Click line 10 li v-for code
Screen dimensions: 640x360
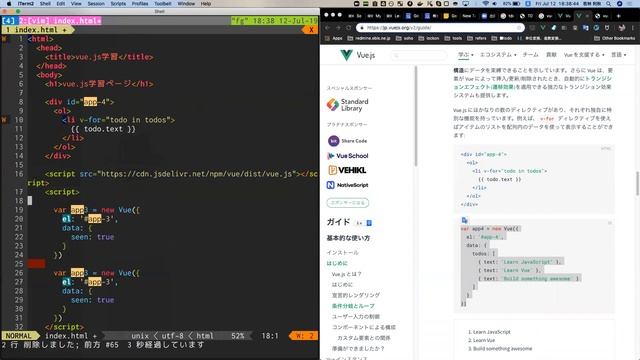click(x=118, y=120)
